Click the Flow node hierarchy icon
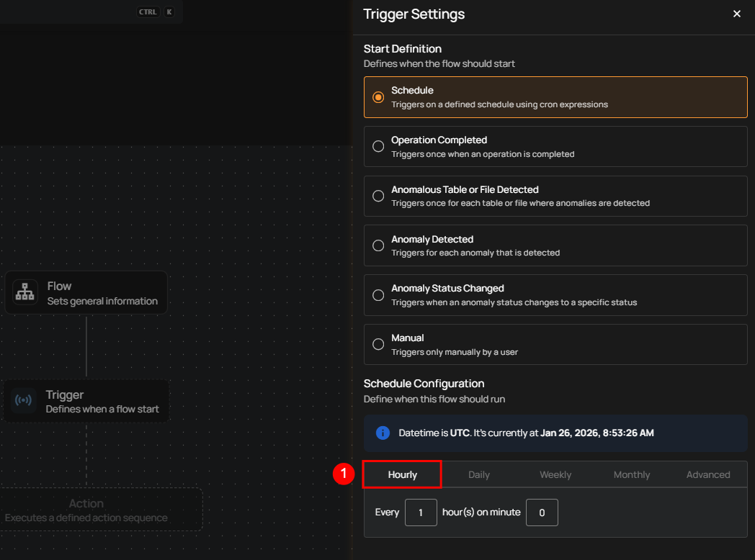Image resolution: width=755 pixels, height=560 pixels. pos(25,293)
